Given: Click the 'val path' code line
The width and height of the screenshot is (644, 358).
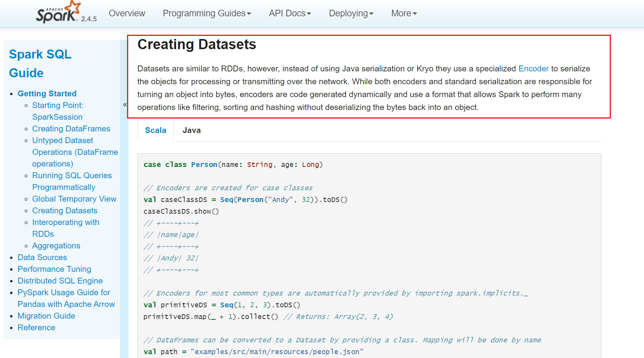Looking at the screenshot, I should tap(253, 352).
